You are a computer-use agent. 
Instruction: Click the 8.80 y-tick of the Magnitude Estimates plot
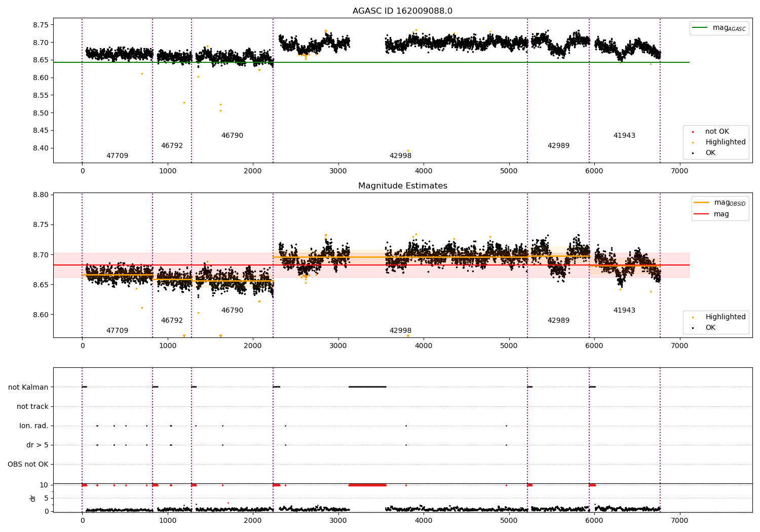click(x=40, y=195)
